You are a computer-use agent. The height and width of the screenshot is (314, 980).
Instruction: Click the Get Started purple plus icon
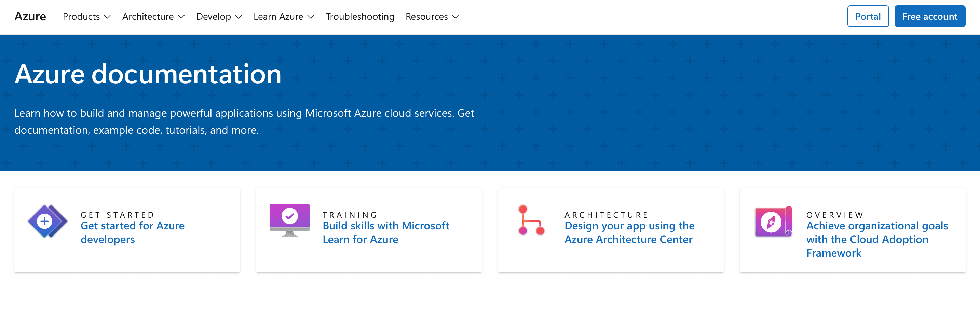[x=46, y=221]
